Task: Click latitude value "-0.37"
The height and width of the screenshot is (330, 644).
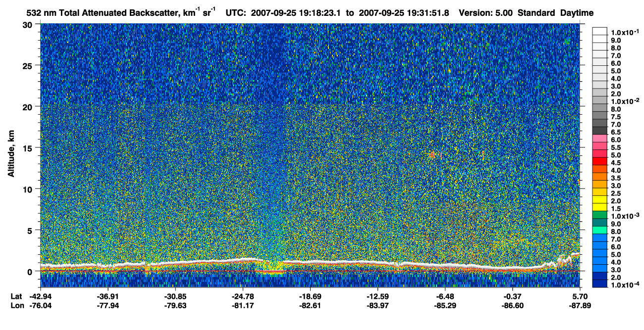Action: point(512,296)
